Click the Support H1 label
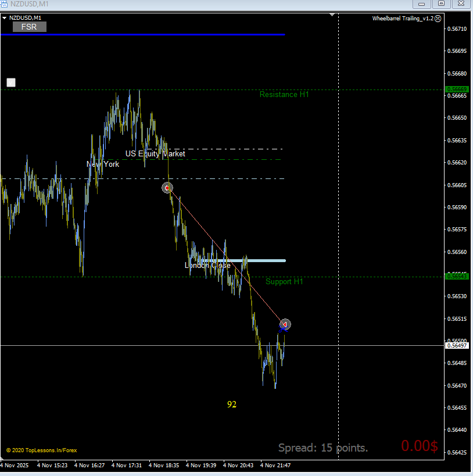Screen dimensions: 473x476 point(284,282)
